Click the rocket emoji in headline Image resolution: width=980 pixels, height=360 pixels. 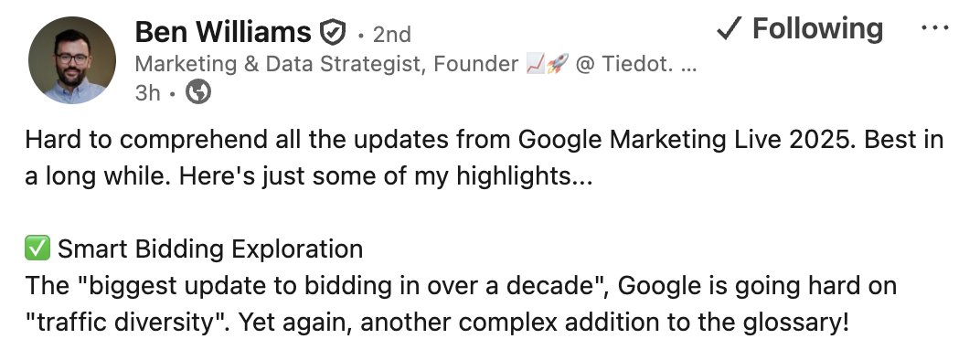(x=558, y=64)
